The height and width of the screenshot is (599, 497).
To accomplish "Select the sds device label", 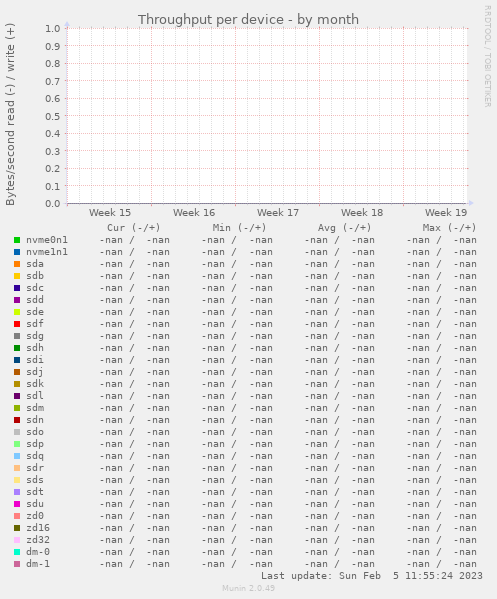I will [35, 480].
